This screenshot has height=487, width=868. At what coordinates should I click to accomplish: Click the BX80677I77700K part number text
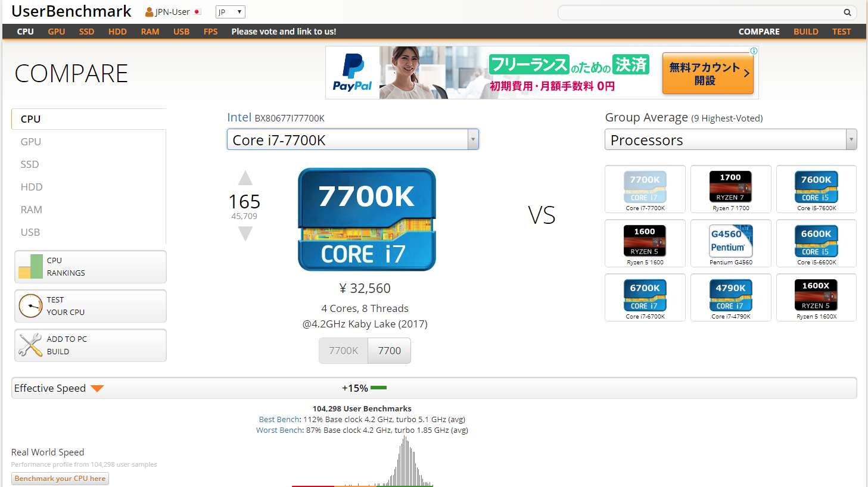pos(290,118)
